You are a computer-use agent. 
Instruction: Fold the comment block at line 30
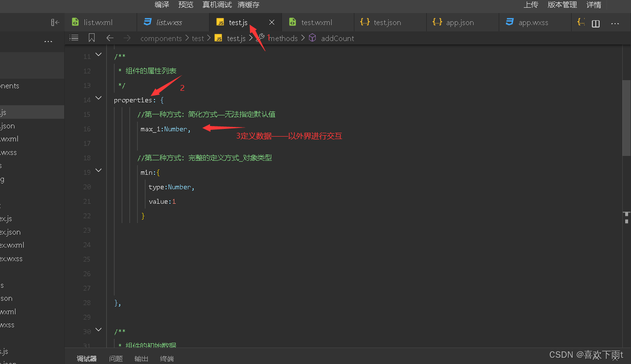coord(98,330)
